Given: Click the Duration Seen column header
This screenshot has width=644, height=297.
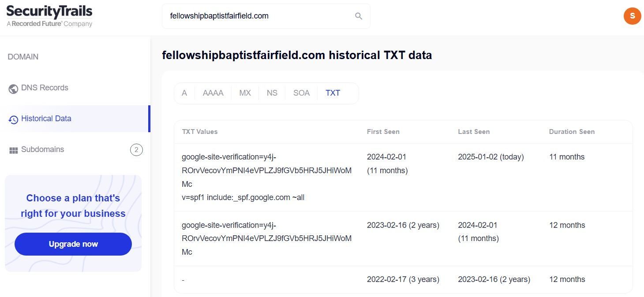Looking at the screenshot, I should click(x=572, y=132).
